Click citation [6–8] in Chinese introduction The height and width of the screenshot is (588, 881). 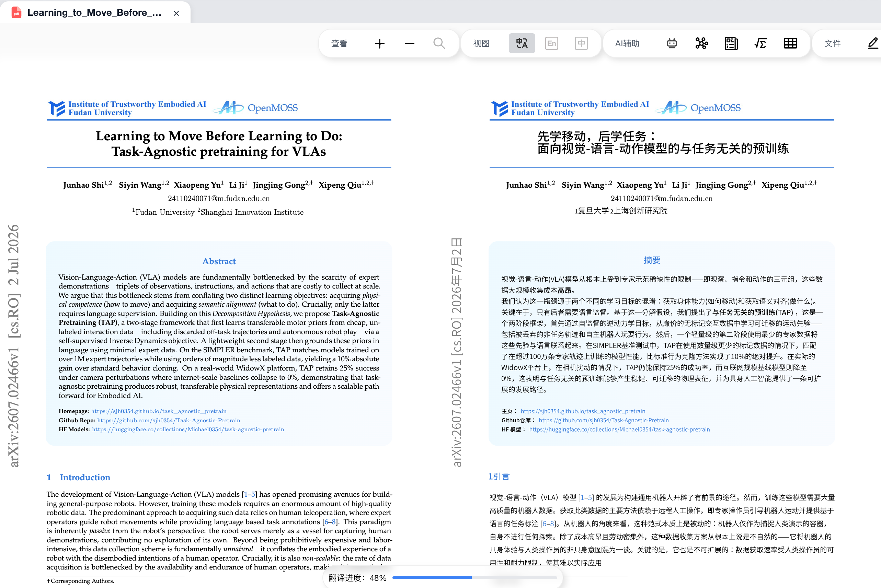[x=548, y=524]
